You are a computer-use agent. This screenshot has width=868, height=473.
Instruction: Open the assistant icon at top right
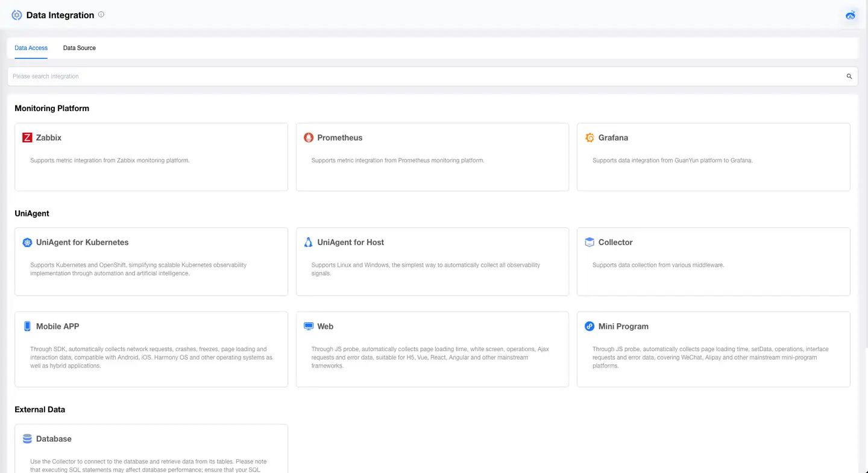[851, 16]
